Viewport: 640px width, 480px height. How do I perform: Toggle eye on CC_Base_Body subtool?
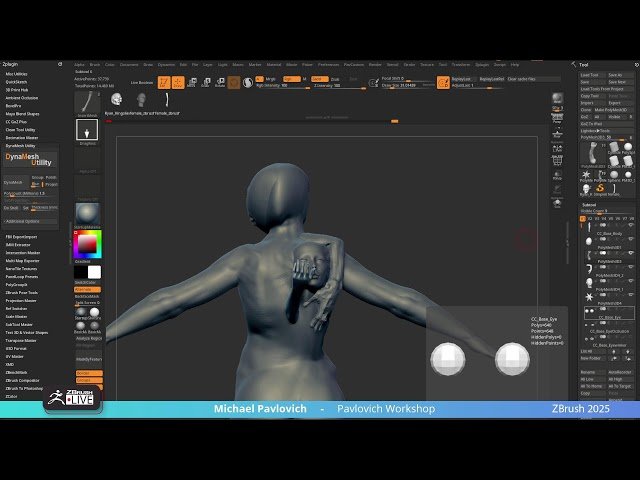pyautogui.click(x=631, y=225)
